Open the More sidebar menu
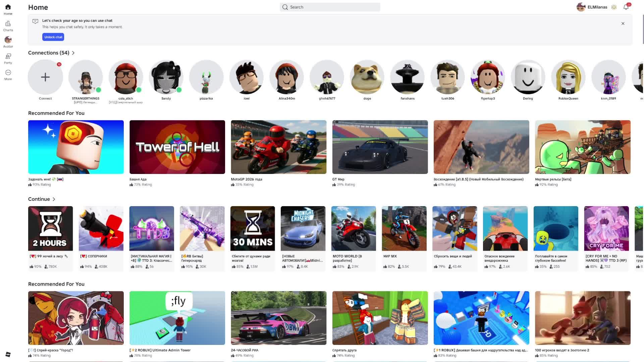 pyautogui.click(x=8, y=75)
